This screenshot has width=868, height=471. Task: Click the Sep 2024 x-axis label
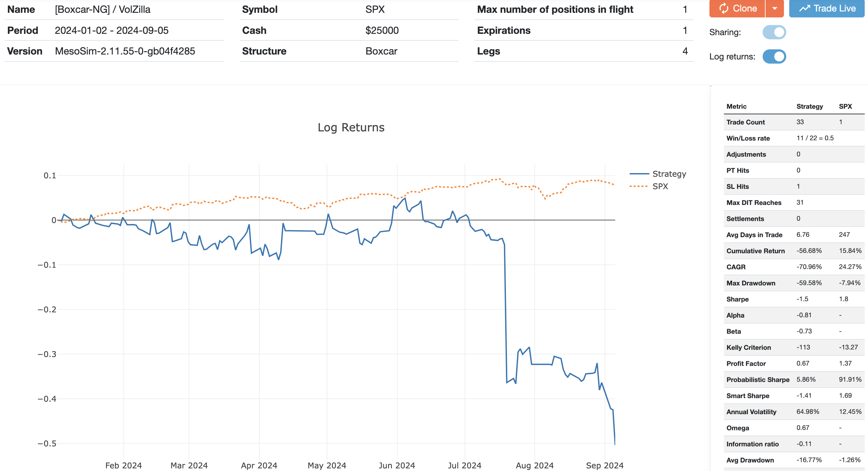point(604,465)
